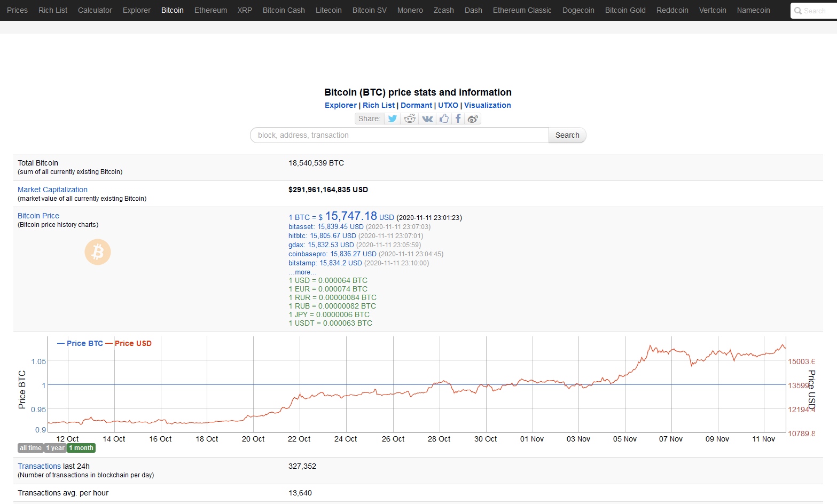Select Dash in top navigation
This screenshot has width=837, height=504.
pyautogui.click(x=473, y=10)
